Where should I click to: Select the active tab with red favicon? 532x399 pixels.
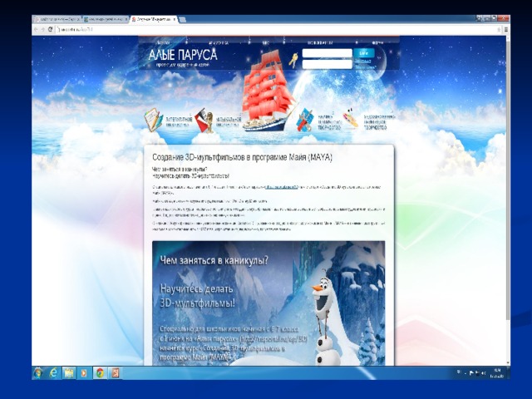154,20
